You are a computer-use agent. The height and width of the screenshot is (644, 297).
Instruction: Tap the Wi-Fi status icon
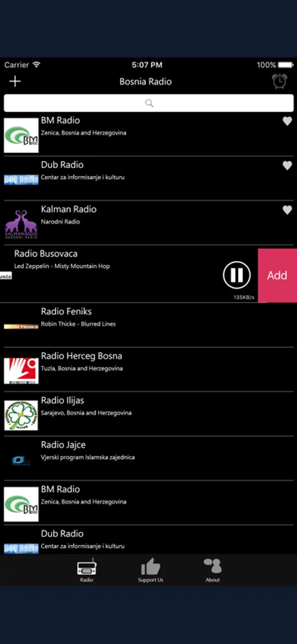[x=37, y=65]
